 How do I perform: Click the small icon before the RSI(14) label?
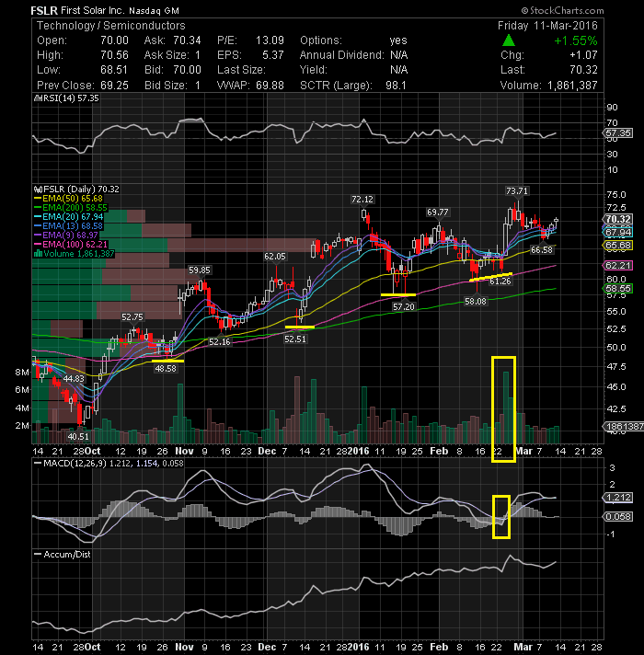38,98
